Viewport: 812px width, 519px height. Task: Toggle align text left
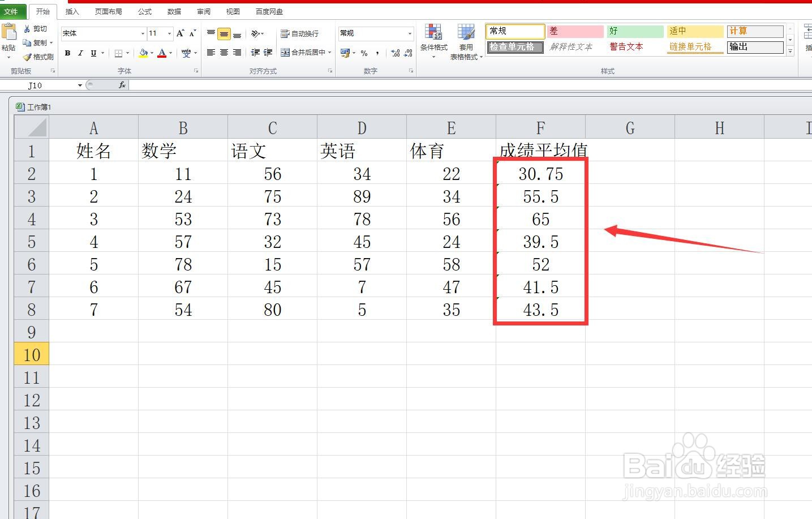click(211, 53)
